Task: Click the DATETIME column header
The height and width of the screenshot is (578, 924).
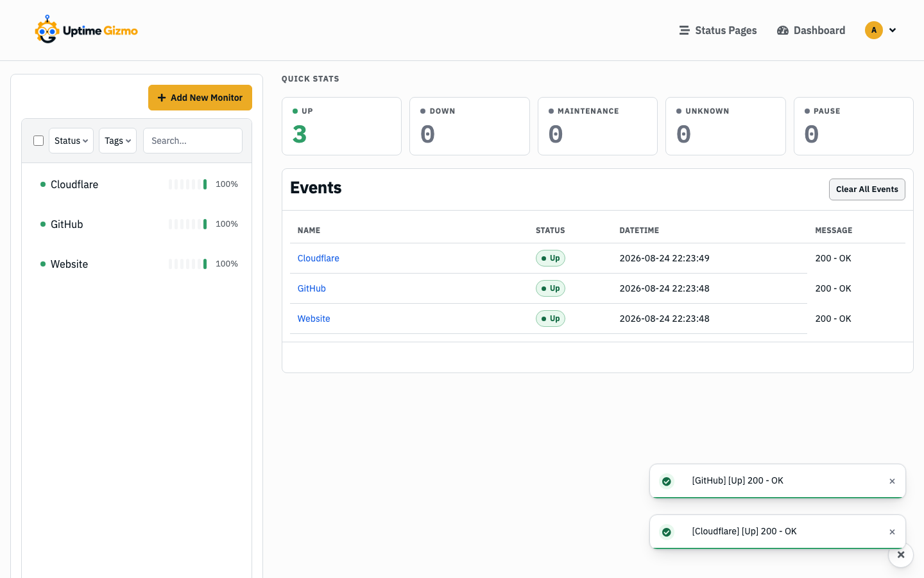Action: pos(639,231)
